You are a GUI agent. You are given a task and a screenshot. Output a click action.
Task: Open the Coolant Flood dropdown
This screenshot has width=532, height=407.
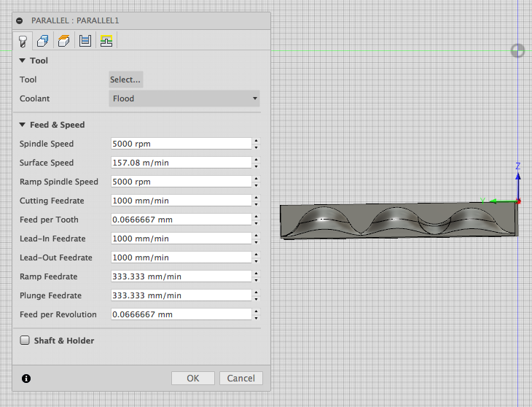(184, 98)
